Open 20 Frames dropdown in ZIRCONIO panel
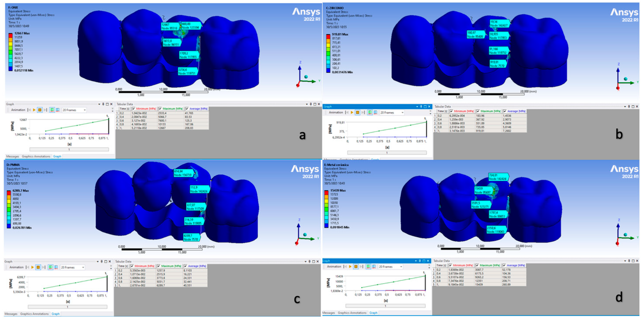 point(392,113)
